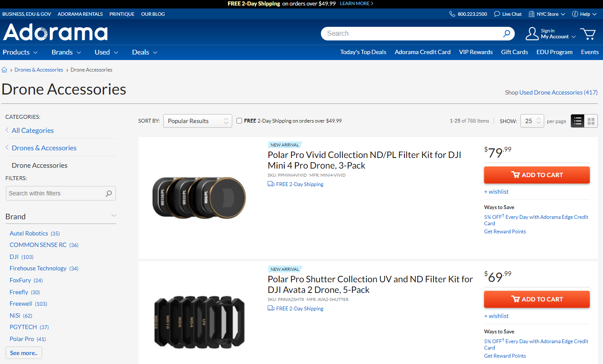Open Printique link

click(x=122, y=14)
